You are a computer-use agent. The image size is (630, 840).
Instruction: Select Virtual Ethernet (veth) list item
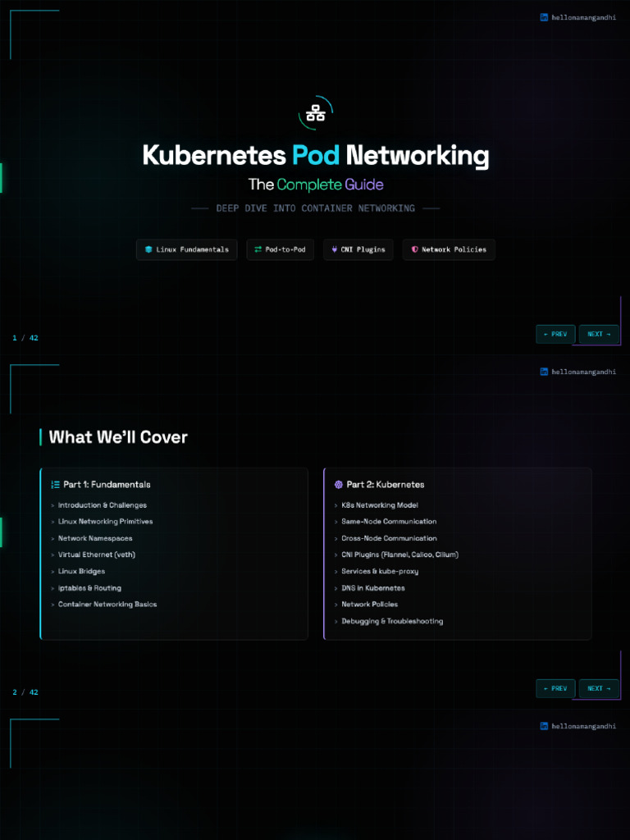(97, 555)
